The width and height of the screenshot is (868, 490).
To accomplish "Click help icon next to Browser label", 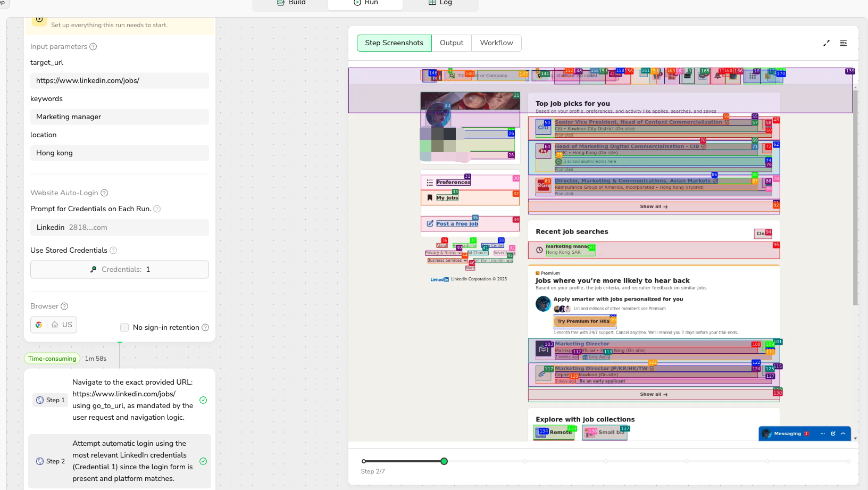I will (64, 306).
